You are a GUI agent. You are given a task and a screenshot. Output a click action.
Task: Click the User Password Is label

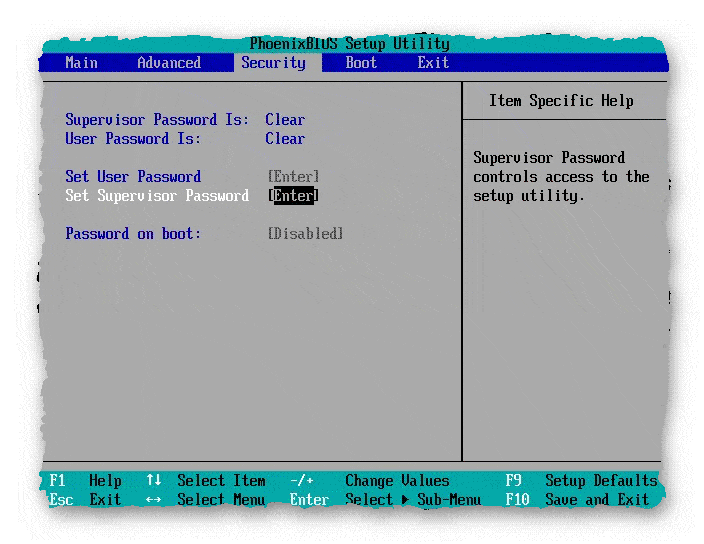[x=133, y=138]
